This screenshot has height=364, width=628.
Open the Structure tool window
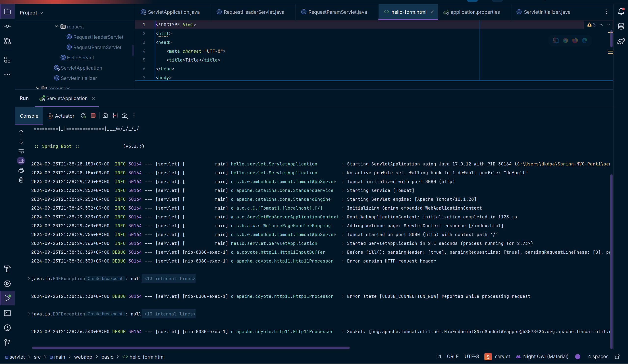coord(7,60)
